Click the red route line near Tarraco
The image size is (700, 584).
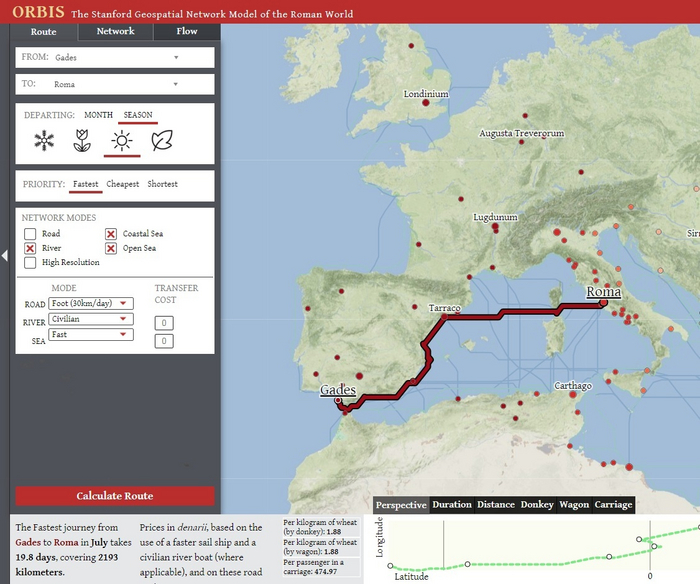point(473,317)
